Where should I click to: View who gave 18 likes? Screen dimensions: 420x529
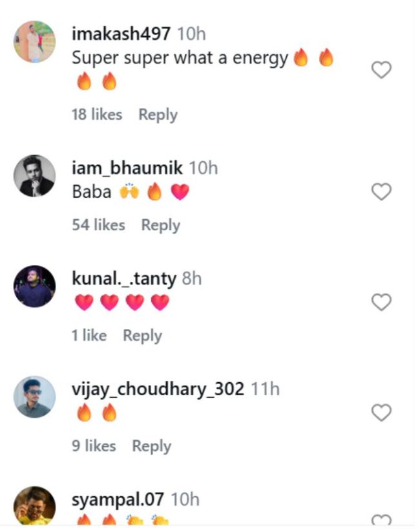pos(97,115)
